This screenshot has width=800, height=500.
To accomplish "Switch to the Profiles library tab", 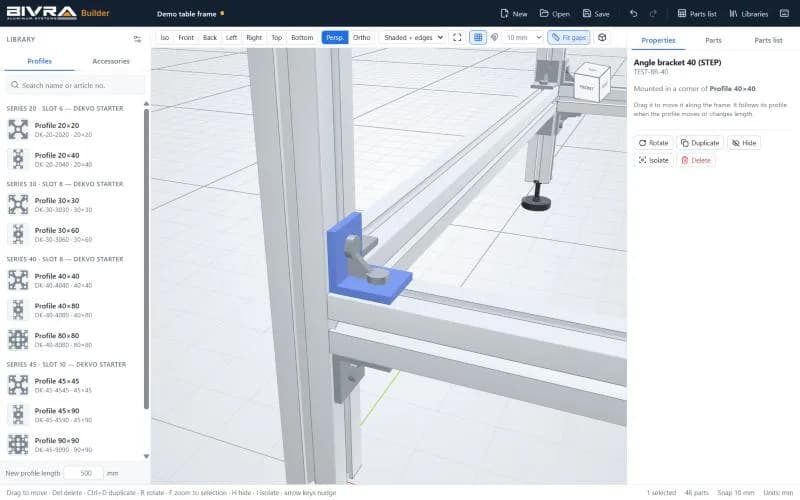I will point(39,61).
